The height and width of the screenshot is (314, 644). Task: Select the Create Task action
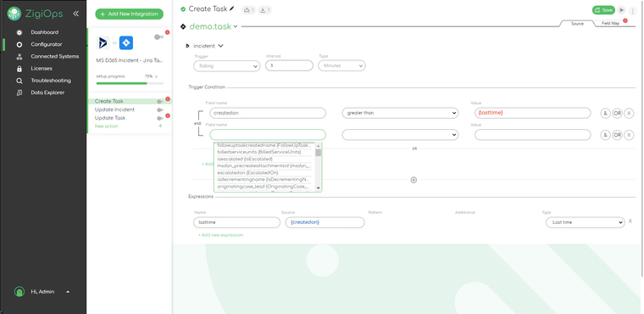coord(108,101)
